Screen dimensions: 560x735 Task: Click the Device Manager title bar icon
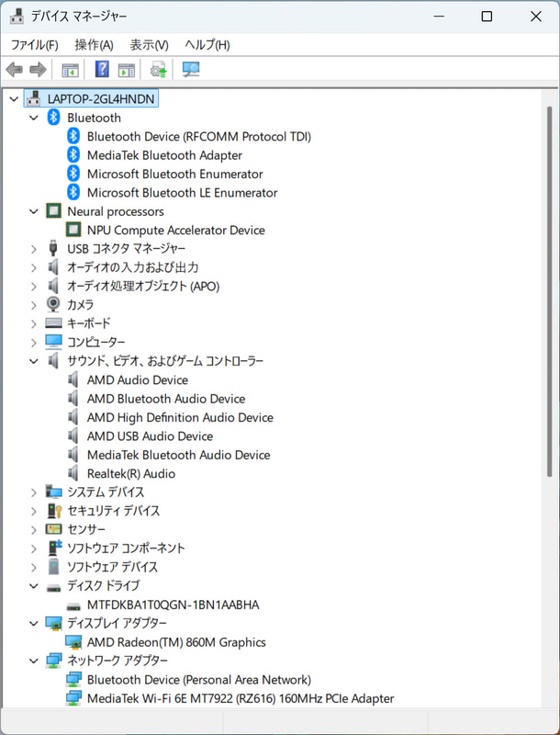17,17
